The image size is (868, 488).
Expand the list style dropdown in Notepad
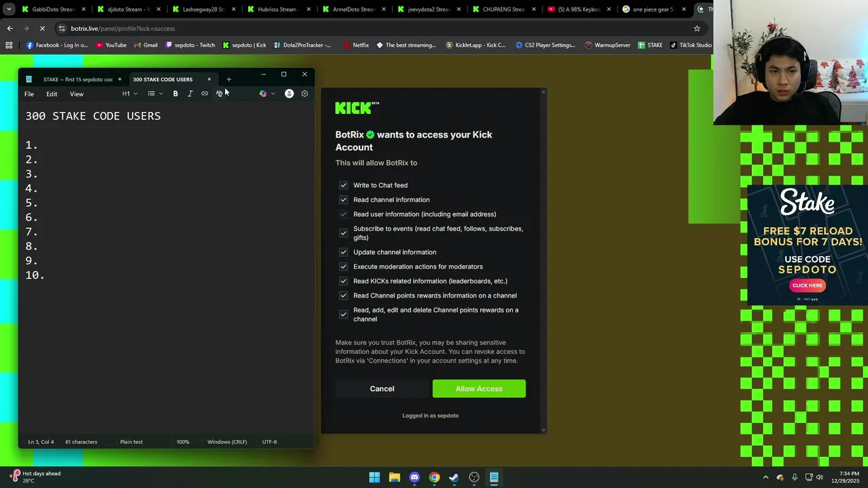click(x=155, y=94)
